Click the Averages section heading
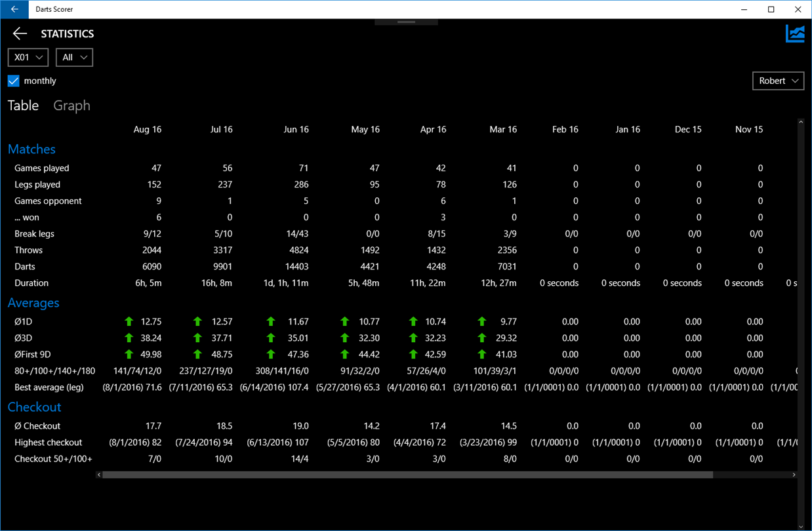Screen dimensions: 812x531 (x=33, y=303)
